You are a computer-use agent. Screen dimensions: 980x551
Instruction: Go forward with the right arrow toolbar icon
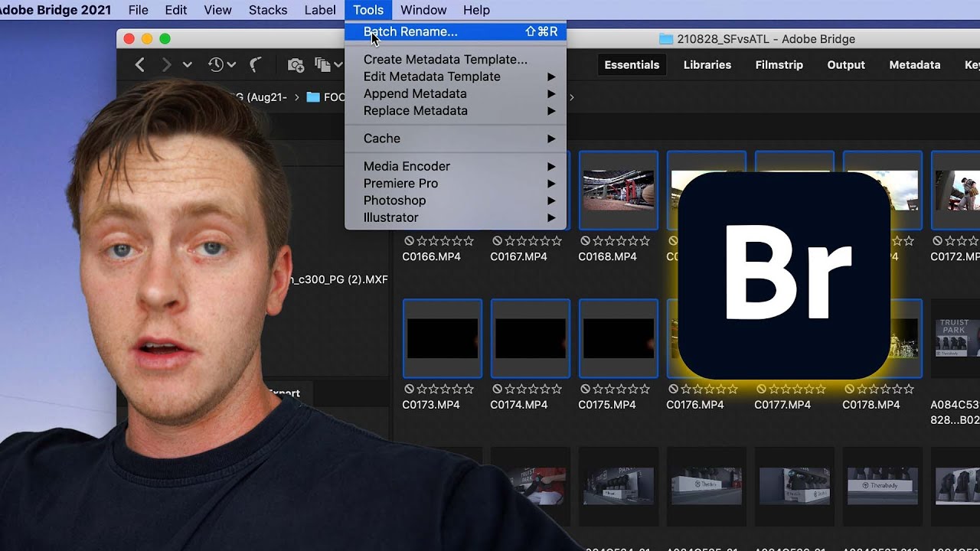click(x=166, y=65)
